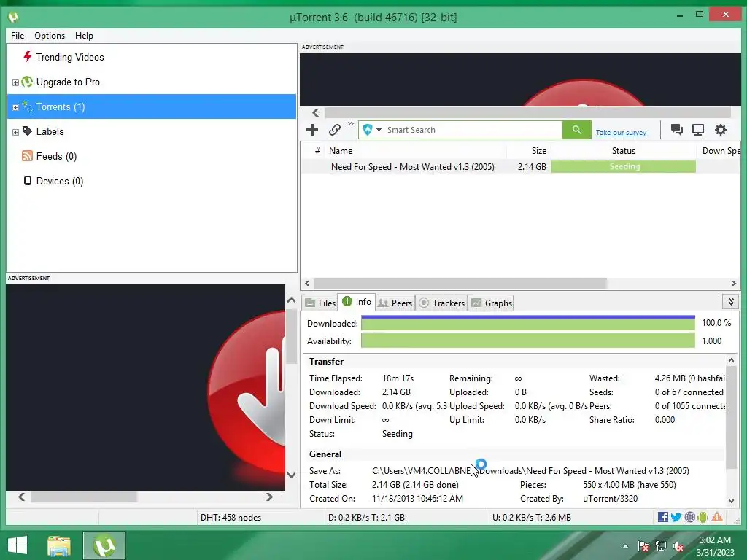Viewport: 747px width, 560px height.
Task: Click the Feeds RSS icon
Action: pyautogui.click(x=27, y=156)
